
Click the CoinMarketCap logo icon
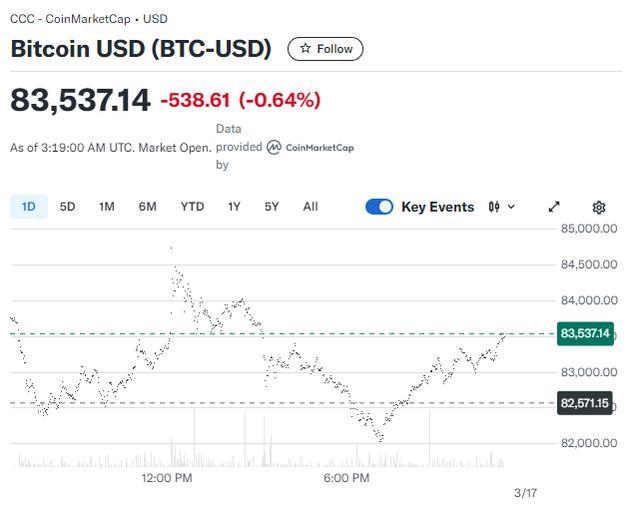(273, 147)
